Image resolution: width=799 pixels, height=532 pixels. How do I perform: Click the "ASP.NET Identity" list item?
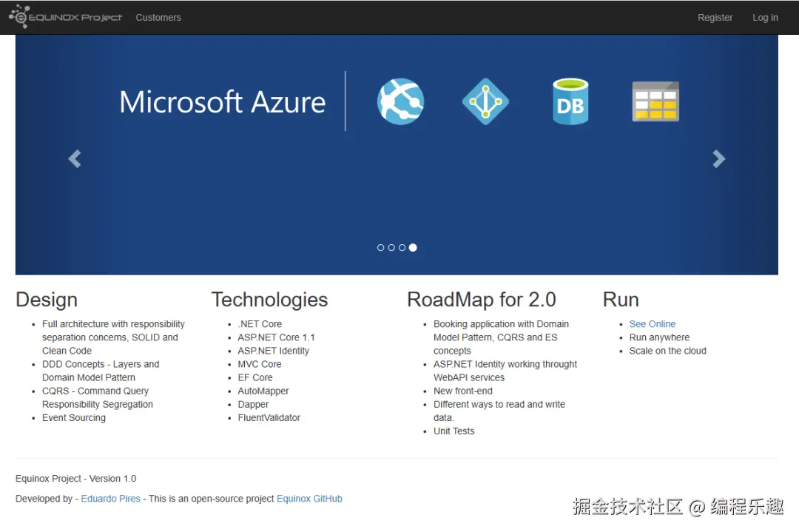tap(273, 351)
